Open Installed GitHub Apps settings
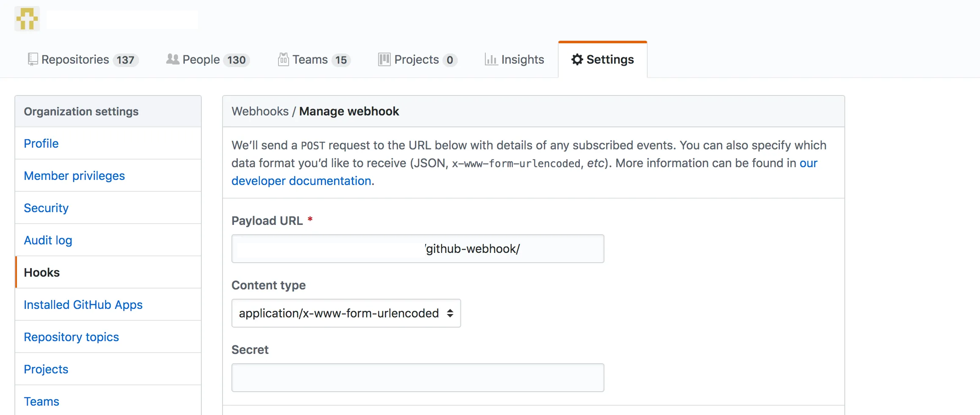The width and height of the screenshot is (980, 415). tap(83, 305)
